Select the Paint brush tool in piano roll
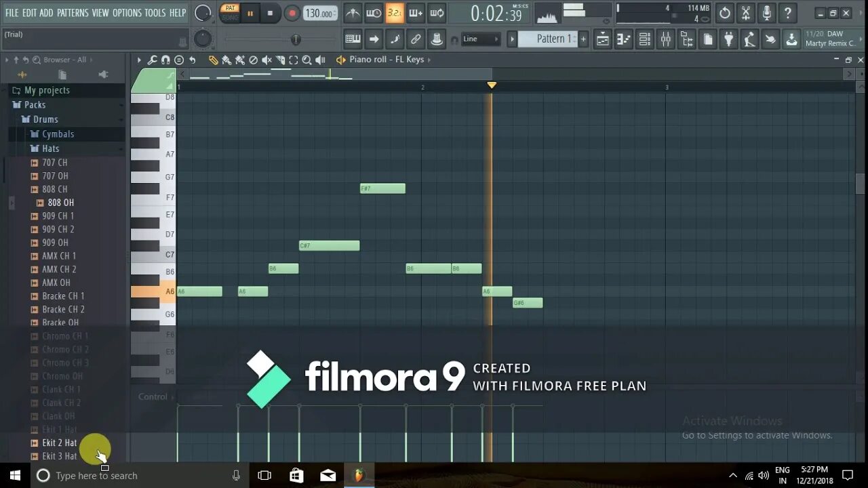 [226, 60]
